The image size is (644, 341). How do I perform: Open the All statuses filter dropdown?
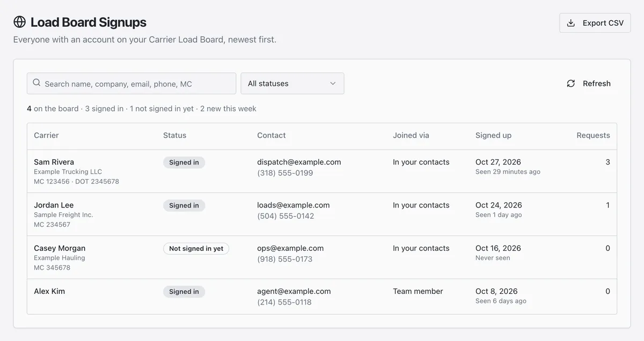[292, 84]
